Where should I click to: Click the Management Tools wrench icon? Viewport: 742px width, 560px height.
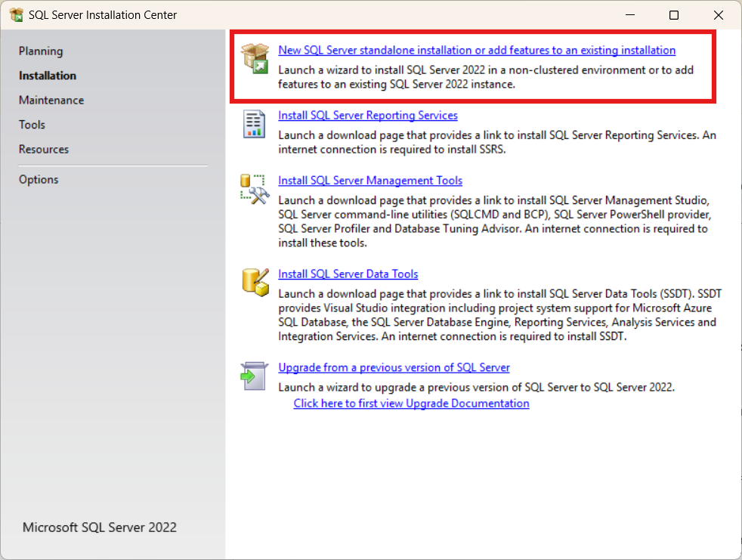point(255,189)
